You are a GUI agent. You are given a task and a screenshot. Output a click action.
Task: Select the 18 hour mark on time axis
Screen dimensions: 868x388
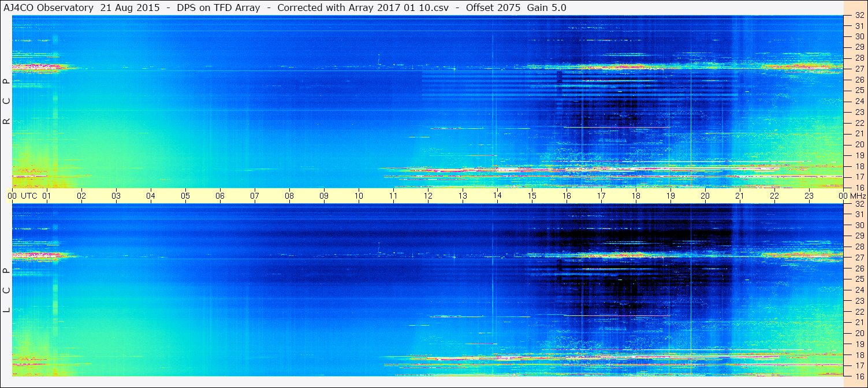(636, 196)
